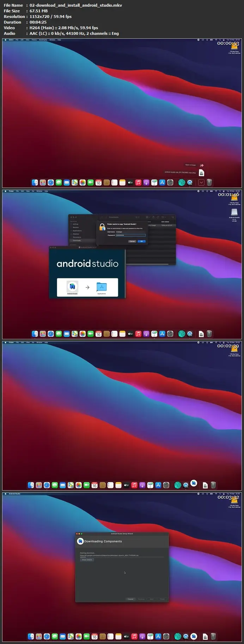
Task: Click the Password field in the authentication dialog
Action: pos(130,235)
